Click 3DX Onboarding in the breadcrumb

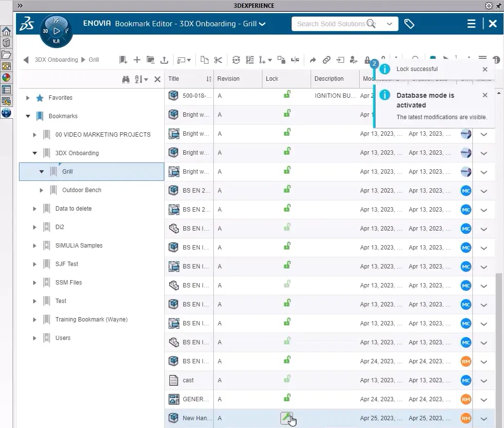coord(56,60)
